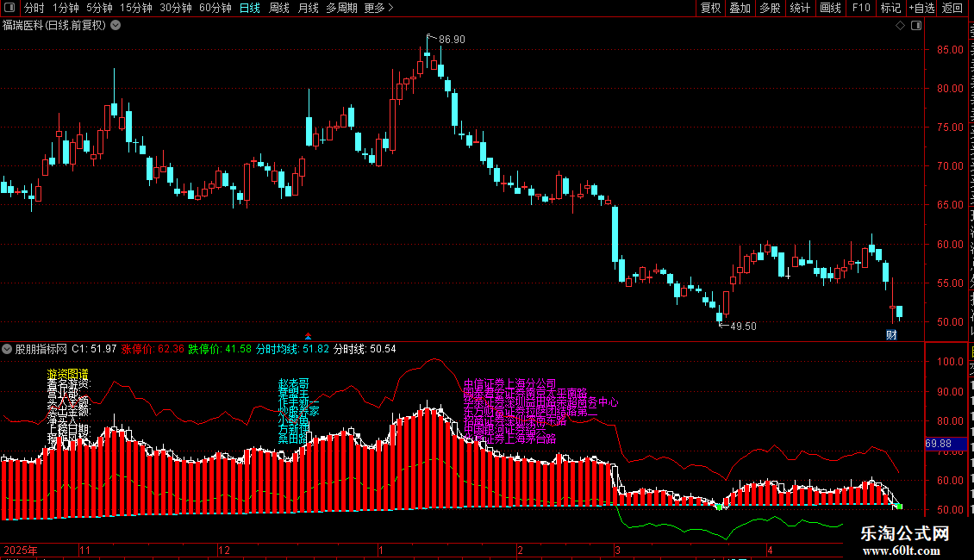This screenshot has width=974, height=560.
Task: Click the 统计 statistics button
Action: coord(800,8)
